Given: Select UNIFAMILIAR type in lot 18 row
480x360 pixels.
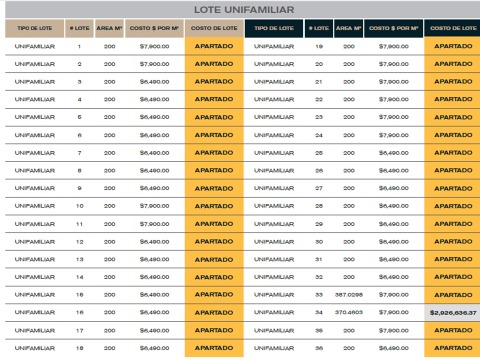Looking at the screenshot, I should tap(35, 348).
